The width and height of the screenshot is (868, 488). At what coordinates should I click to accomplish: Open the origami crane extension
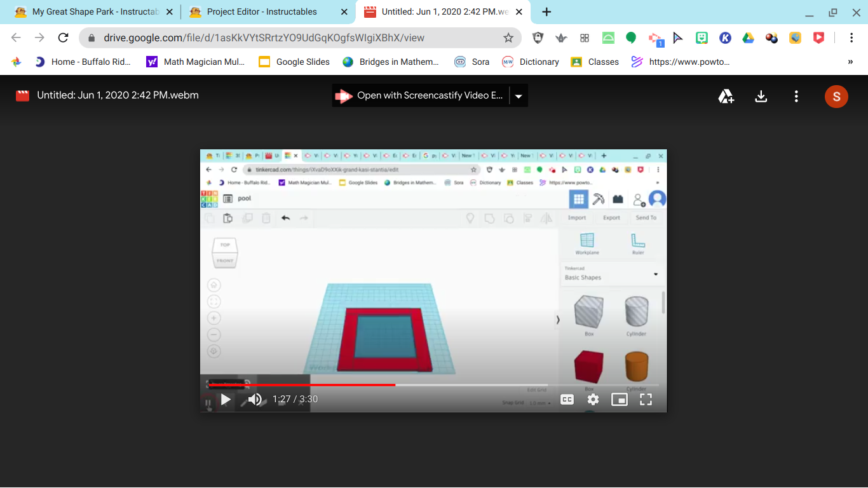click(561, 37)
